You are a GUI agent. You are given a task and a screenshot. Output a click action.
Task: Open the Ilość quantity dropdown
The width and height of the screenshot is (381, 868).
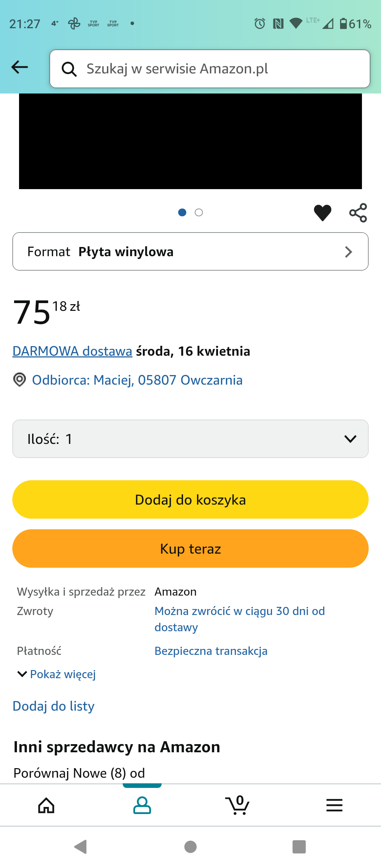[190, 439]
